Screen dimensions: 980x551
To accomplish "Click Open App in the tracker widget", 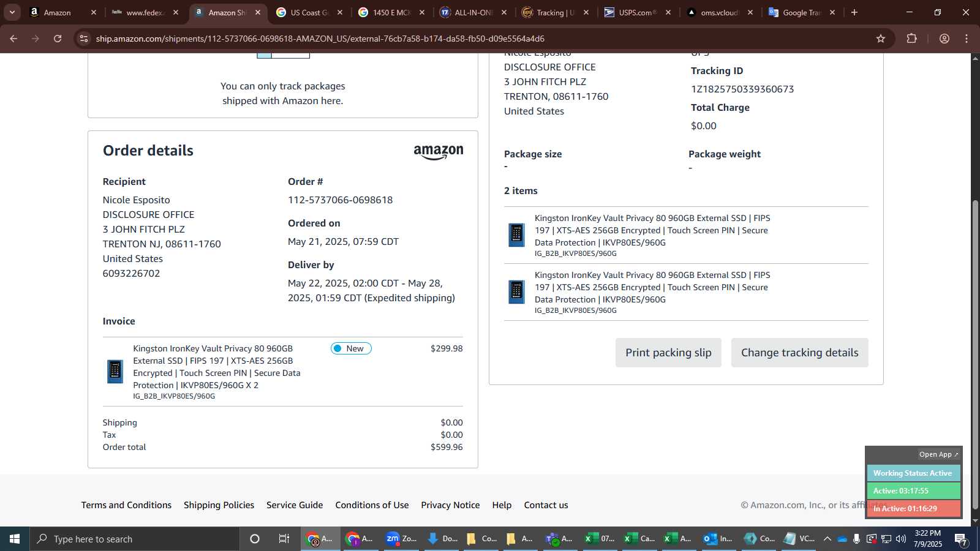I will [938, 454].
